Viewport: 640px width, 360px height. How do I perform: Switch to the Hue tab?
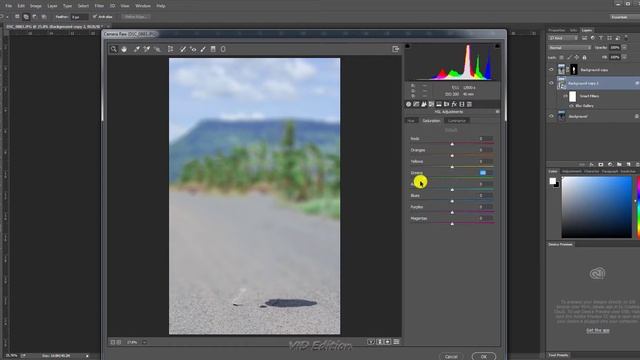(411, 121)
